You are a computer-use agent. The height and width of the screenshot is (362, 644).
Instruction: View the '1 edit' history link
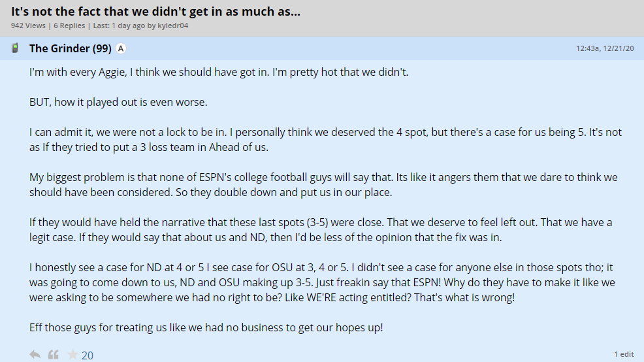[x=624, y=354]
